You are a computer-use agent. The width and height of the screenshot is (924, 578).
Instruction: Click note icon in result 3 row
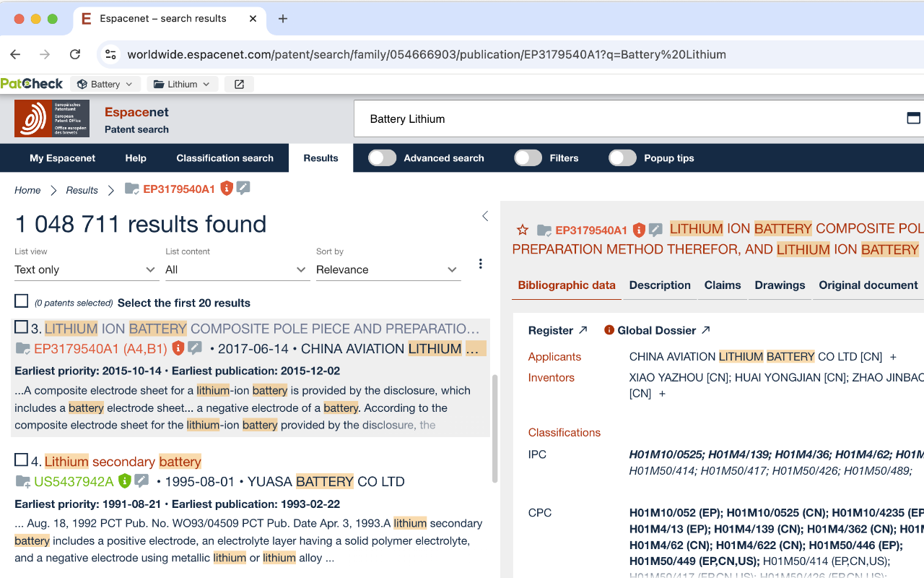click(195, 348)
